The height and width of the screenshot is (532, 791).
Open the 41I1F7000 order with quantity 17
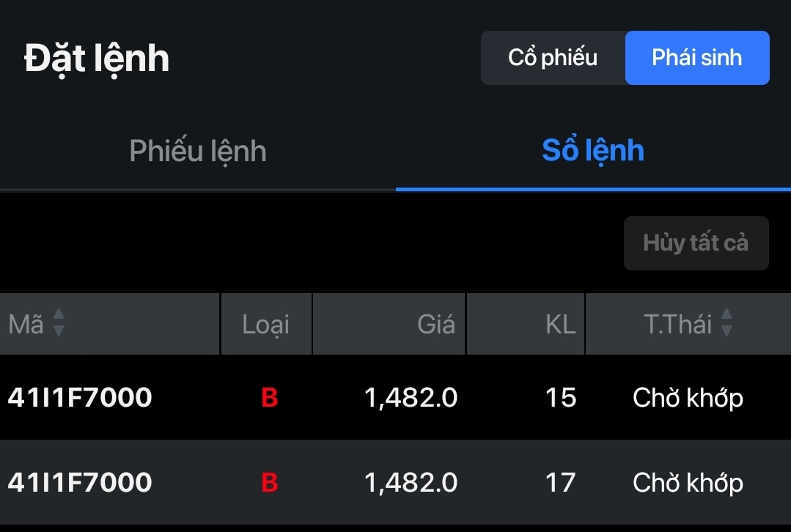396,482
